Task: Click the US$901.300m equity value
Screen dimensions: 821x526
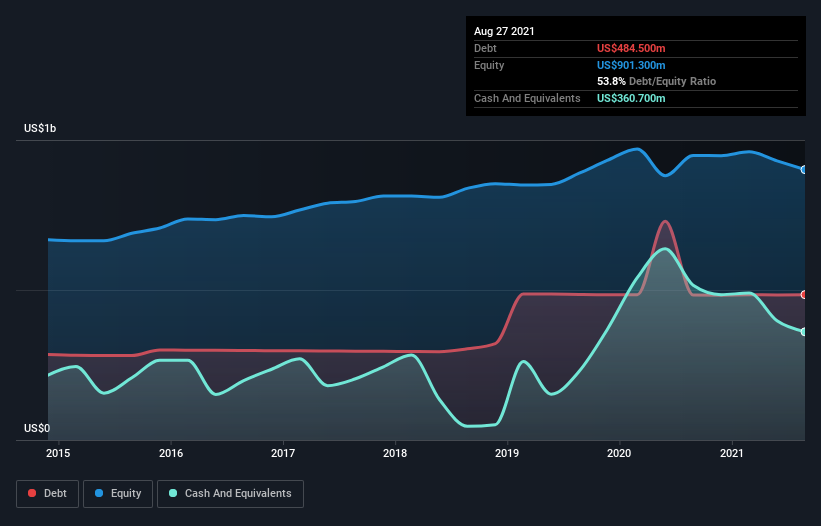Action: [x=631, y=65]
